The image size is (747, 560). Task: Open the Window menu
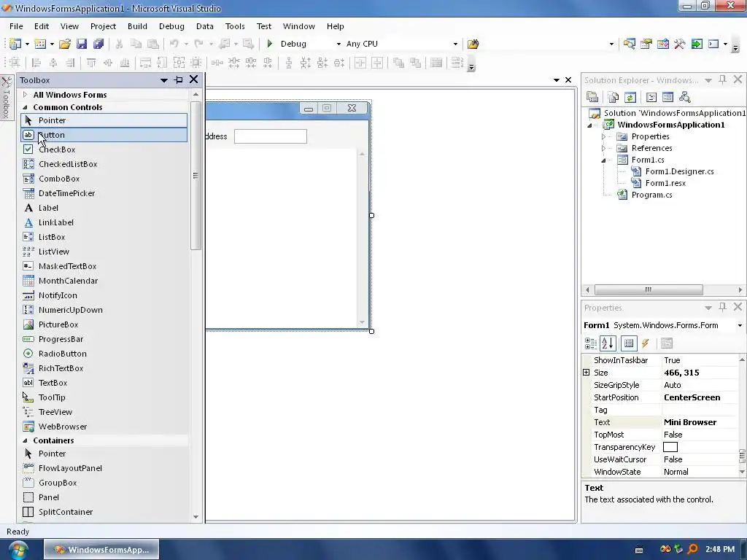coord(298,26)
